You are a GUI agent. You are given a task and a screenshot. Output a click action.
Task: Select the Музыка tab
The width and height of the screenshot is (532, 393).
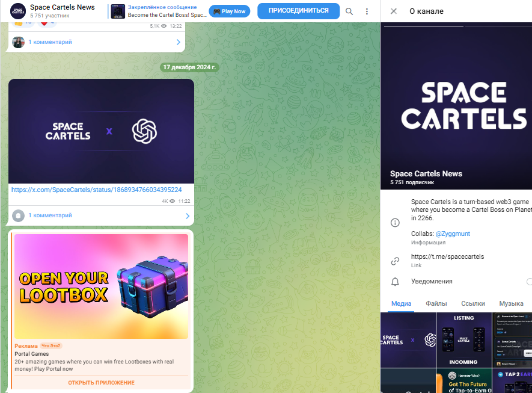click(x=511, y=304)
